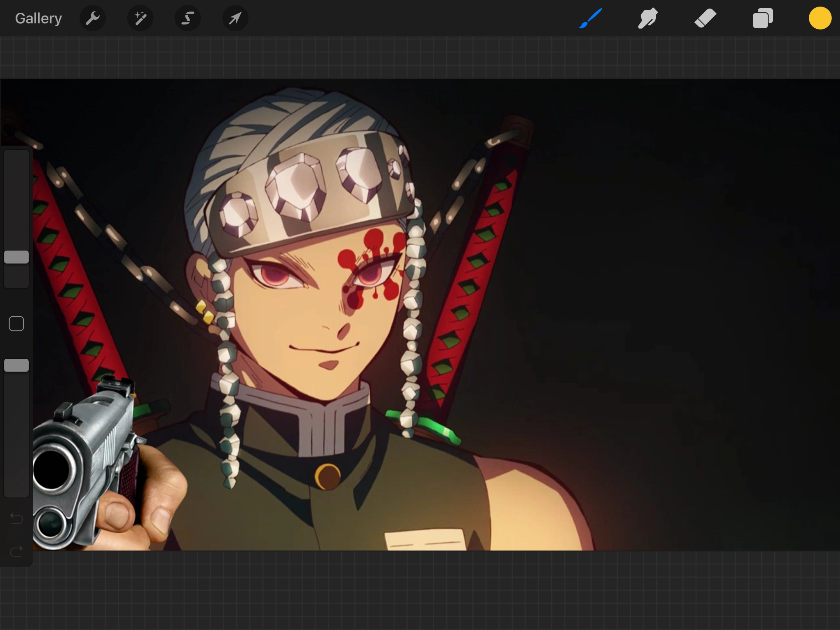Activate the Transform arrow tool
Screen dimensions: 840x630
coord(235,18)
